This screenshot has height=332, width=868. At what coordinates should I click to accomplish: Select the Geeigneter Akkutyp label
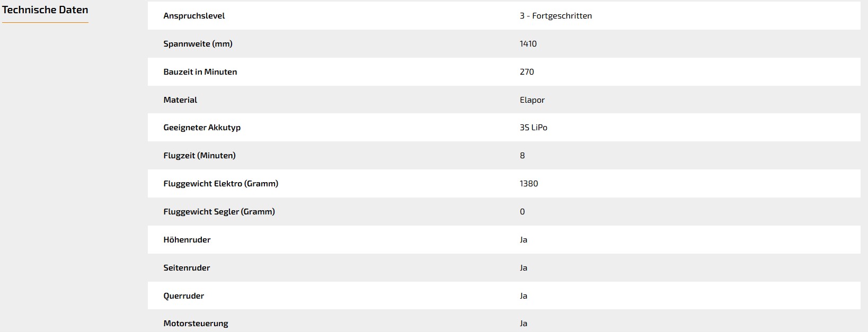click(x=202, y=128)
